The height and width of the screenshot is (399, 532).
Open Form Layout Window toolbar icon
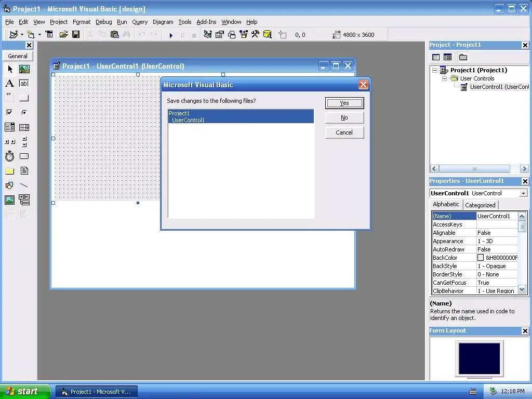click(x=232, y=35)
